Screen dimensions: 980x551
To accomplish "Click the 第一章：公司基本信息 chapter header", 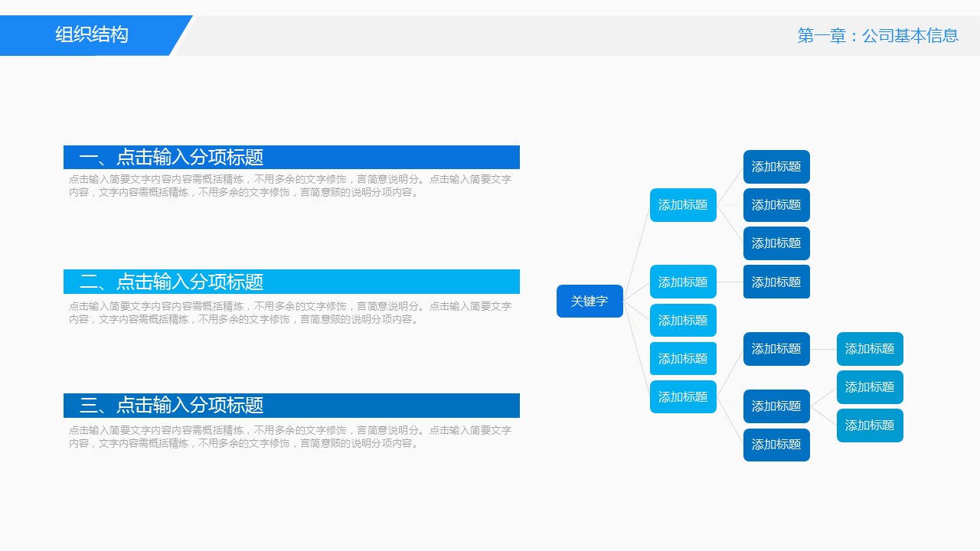I will [877, 36].
